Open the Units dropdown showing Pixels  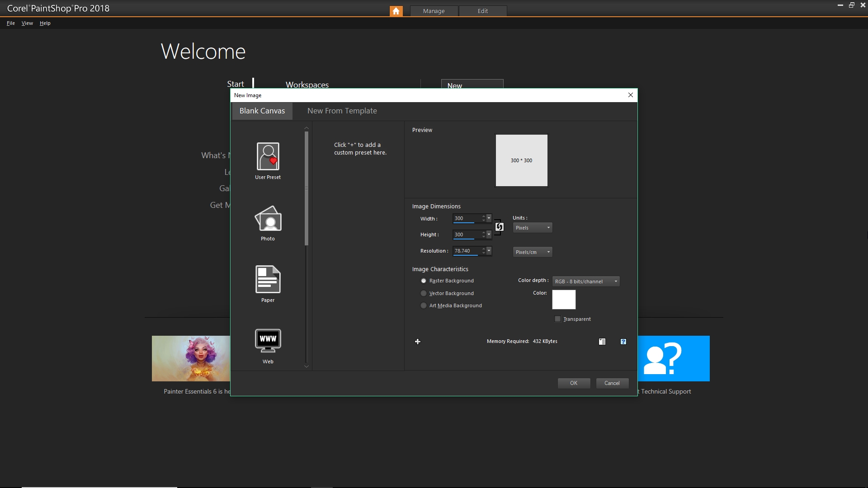533,228
